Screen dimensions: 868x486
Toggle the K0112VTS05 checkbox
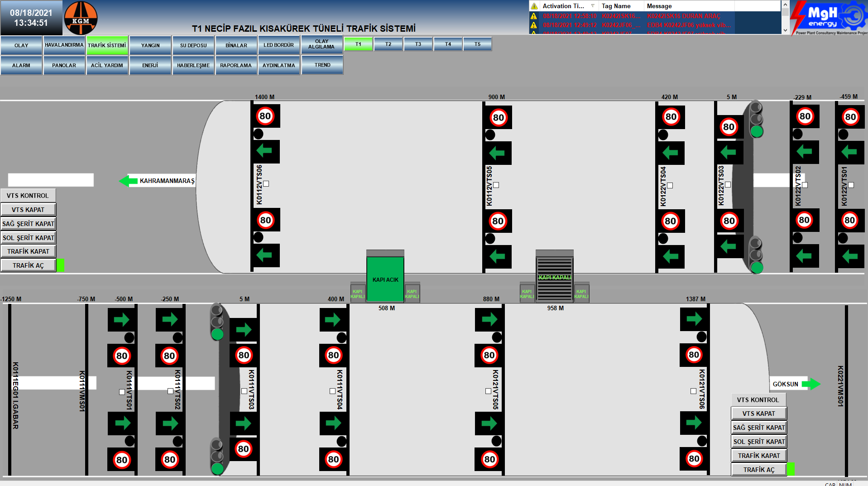(496, 185)
